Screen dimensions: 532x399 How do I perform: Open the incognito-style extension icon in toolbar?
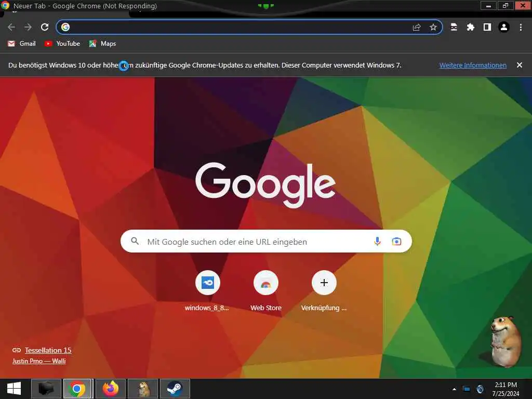454,27
